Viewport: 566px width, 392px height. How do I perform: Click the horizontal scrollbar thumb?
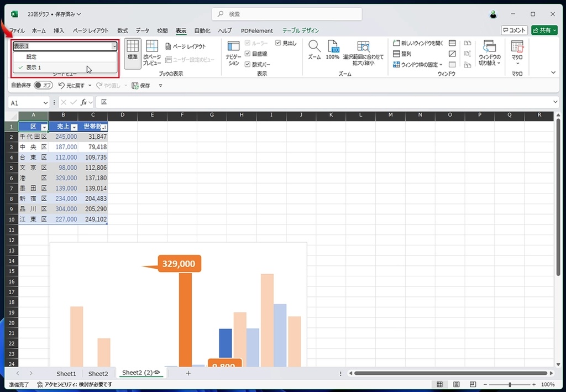coord(450,373)
